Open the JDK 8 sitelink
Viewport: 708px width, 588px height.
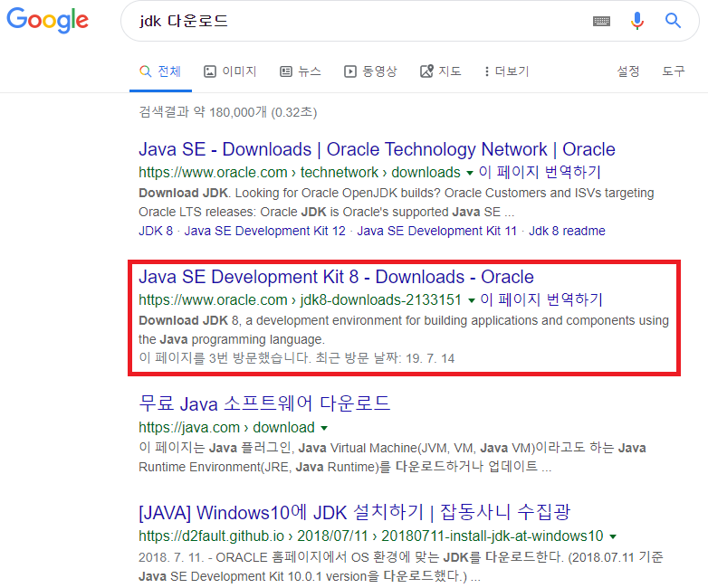tap(156, 231)
